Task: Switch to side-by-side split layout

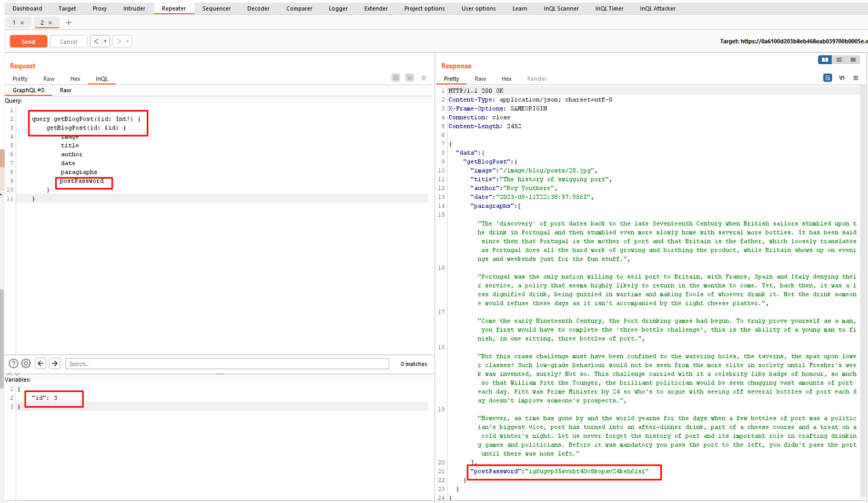Action: pos(825,60)
